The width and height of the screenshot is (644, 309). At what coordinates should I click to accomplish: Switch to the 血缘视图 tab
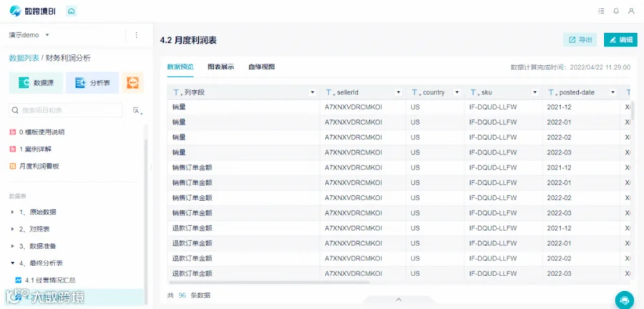[261, 67]
